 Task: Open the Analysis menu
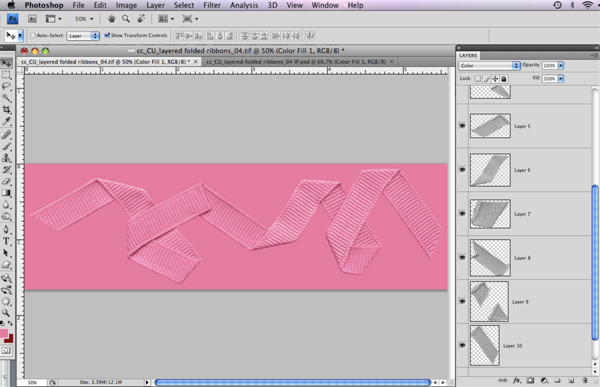[x=244, y=5]
